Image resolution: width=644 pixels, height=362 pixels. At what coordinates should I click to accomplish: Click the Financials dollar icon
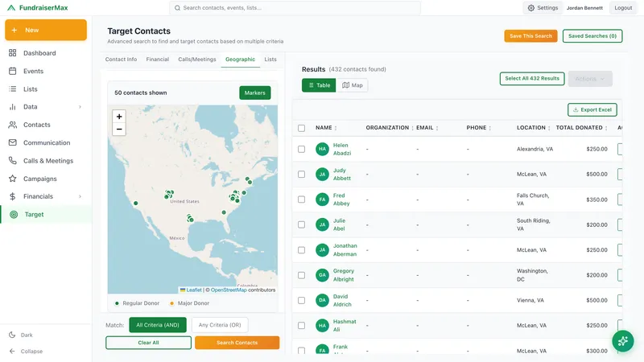click(x=13, y=196)
